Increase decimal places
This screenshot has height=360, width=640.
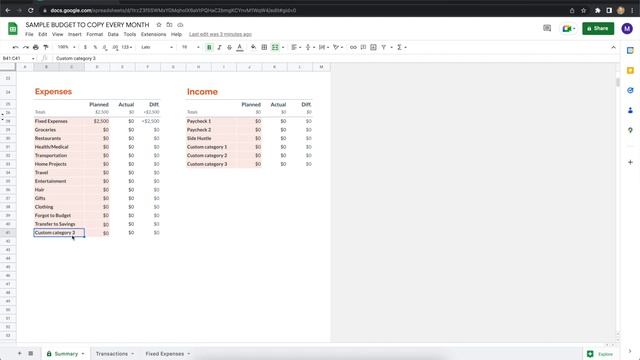tap(115, 47)
